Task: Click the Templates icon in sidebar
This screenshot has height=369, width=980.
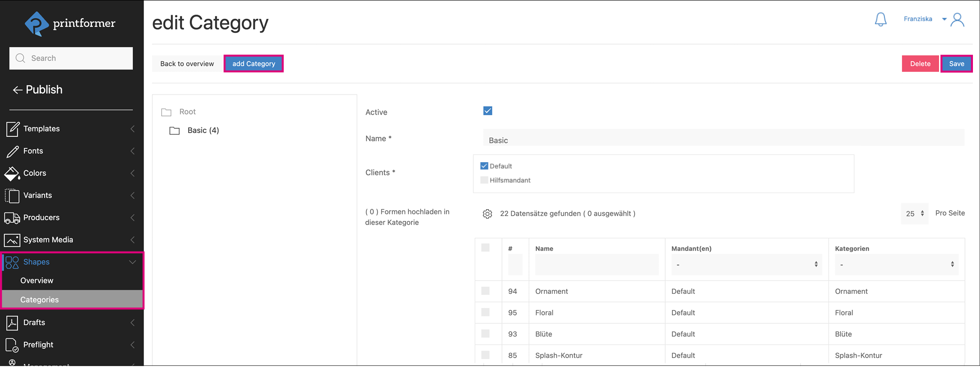Action: click(12, 129)
